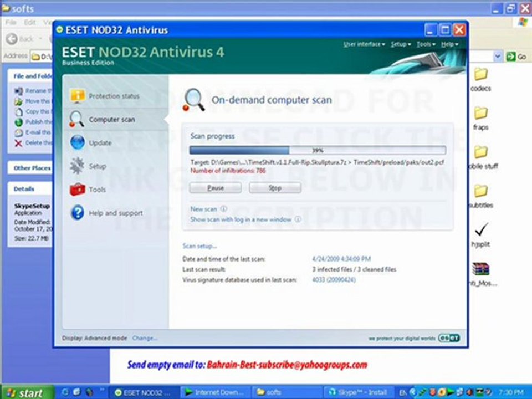The height and width of the screenshot is (399, 532).
Task: Click the File and Folder Tasks panel header
Action: (30, 76)
